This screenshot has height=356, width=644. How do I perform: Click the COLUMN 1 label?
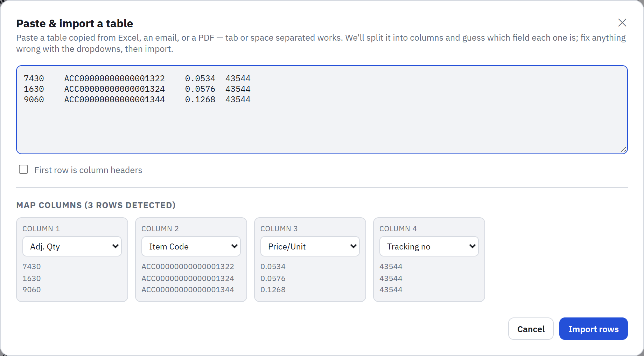pos(41,229)
